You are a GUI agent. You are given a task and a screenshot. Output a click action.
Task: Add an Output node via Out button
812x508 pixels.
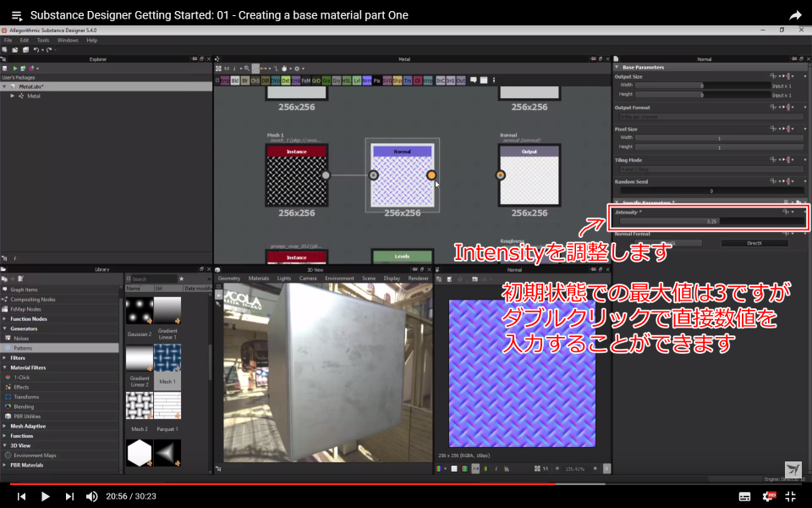click(461, 80)
